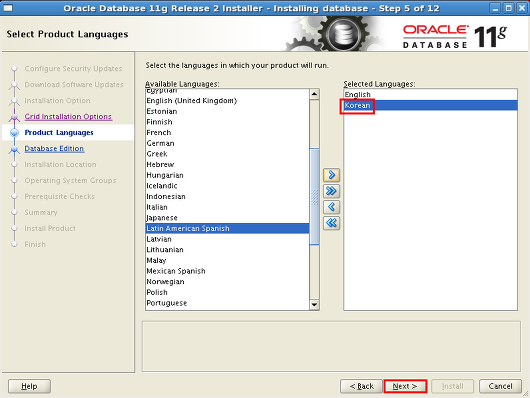
Task: Select Polish in the available list
Action: (227, 292)
